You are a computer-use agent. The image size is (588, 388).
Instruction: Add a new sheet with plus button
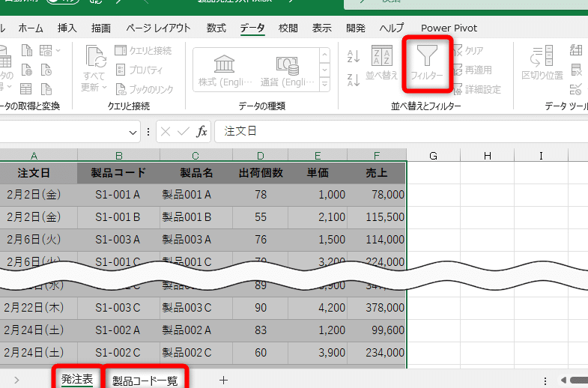[223, 380]
